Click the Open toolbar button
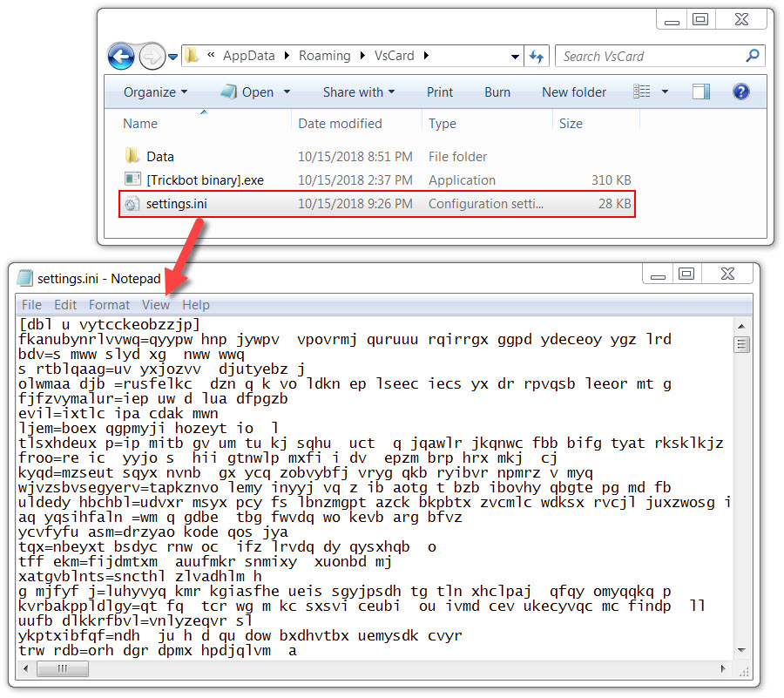This screenshot has height=698, width=784. (247, 92)
